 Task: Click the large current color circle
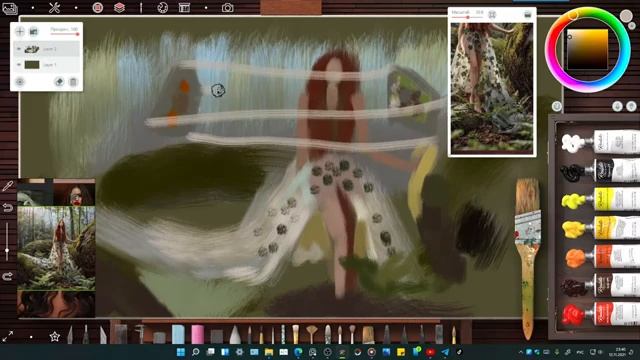[626, 16]
